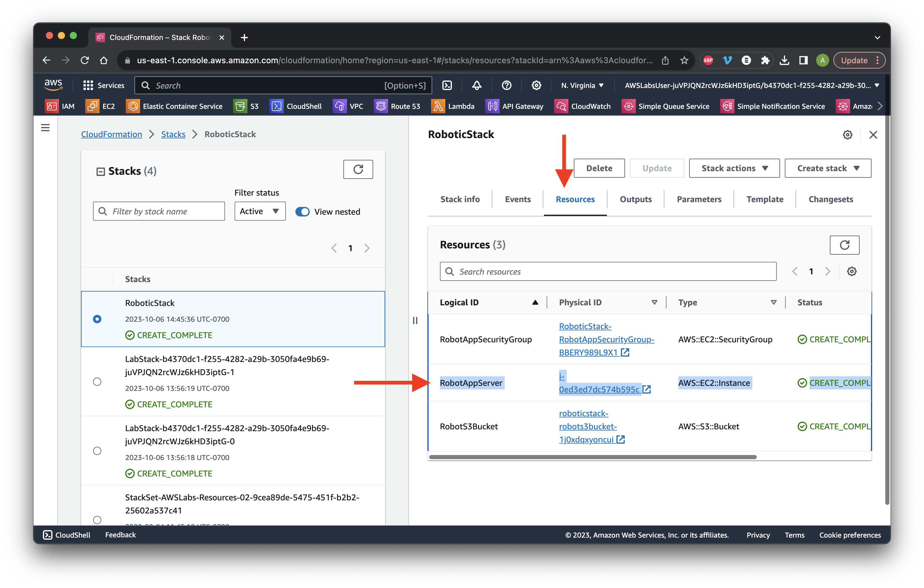Expand the Stack actions dropdown
Screen dimensions: 924x588
point(734,168)
